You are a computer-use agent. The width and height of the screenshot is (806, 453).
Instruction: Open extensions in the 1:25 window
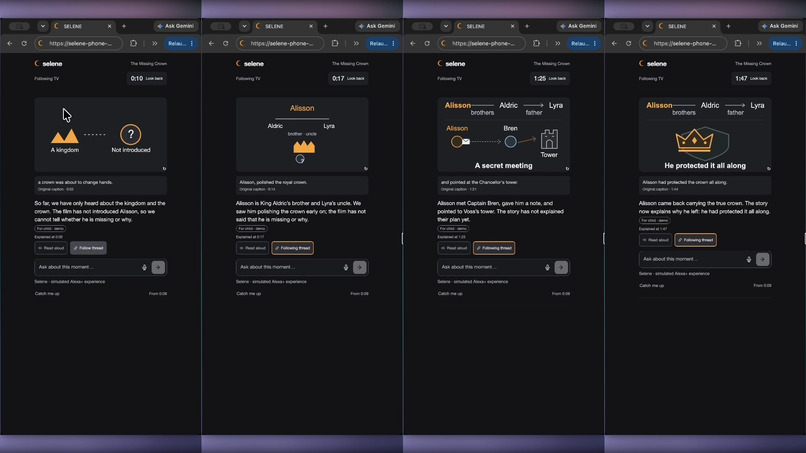[537, 44]
